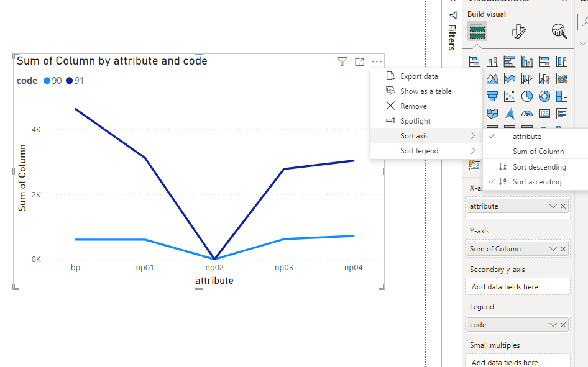Select the clustered bar chart visual
The height and width of the screenshot is (367, 588).
tap(509, 61)
